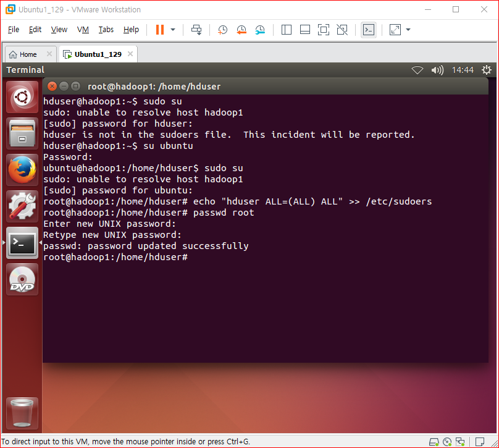
Task: Send Ctrl+Alt+Del to the virtual machine
Action: coord(196,30)
